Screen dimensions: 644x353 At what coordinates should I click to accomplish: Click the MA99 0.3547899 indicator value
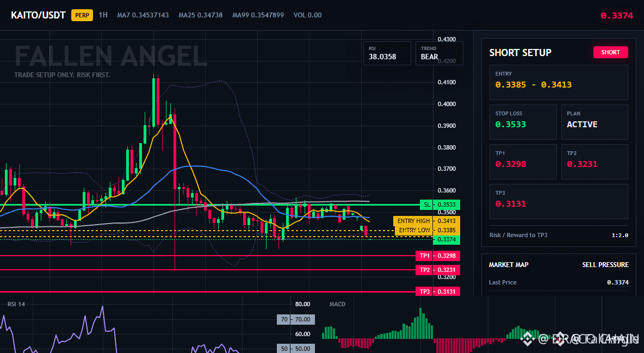[258, 15]
